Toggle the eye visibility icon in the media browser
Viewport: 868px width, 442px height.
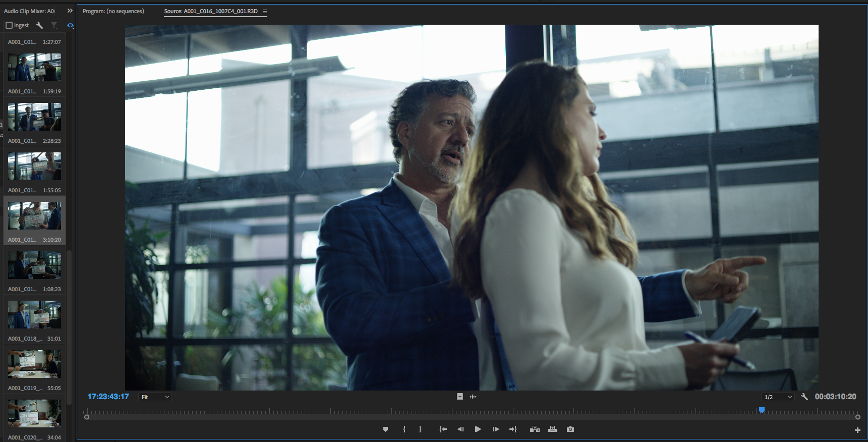71,25
